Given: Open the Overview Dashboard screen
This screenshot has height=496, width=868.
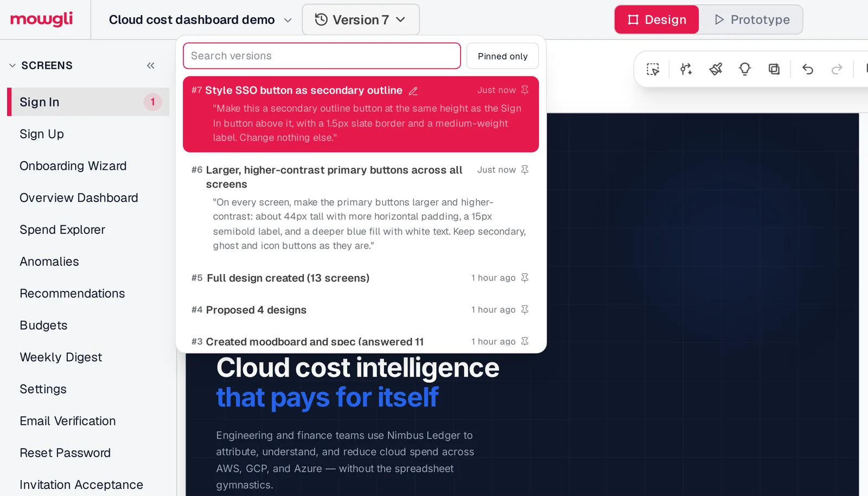Looking at the screenshot, I should (88, 198).
